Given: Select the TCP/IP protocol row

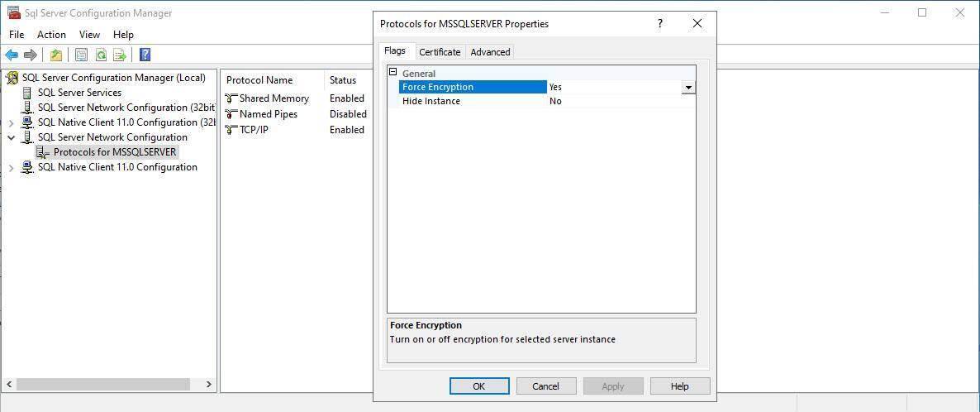Looking at the screenshot, I should 254,130.
